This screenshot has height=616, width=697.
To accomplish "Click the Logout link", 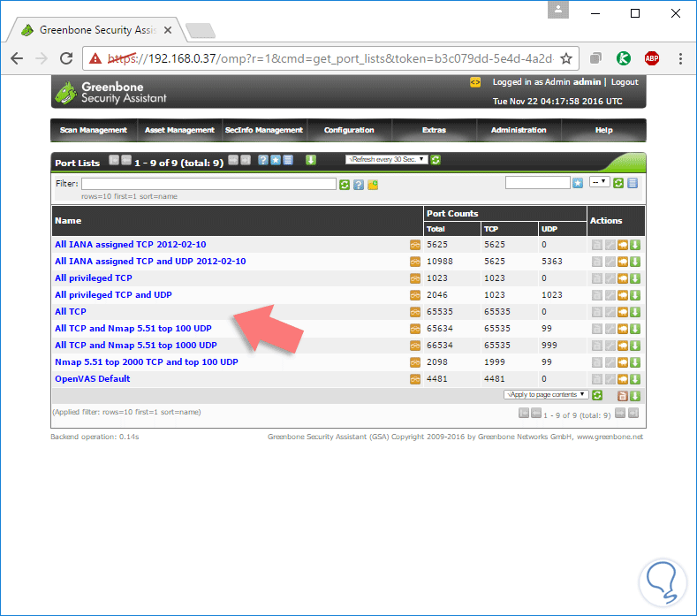I will click(x=624, y=82).
